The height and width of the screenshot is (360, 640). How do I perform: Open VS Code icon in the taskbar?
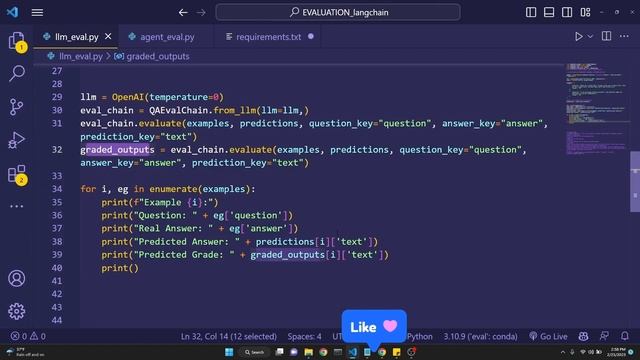[353, 352]
